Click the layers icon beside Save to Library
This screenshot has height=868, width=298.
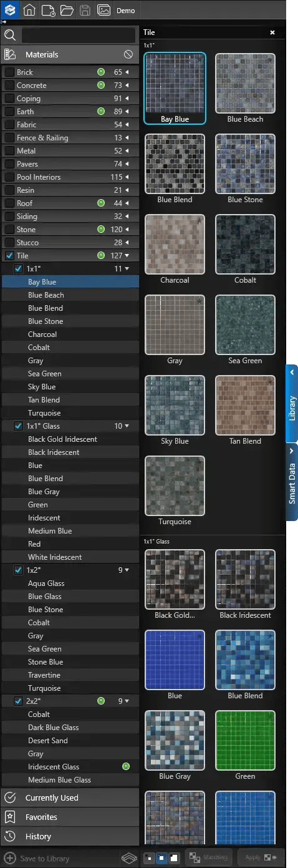[x=128, y=857]
